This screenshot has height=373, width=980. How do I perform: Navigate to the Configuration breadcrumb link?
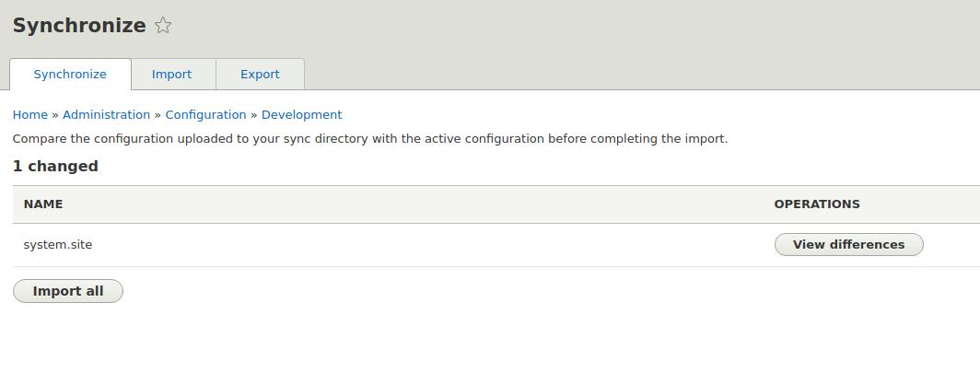click(205, 115)
